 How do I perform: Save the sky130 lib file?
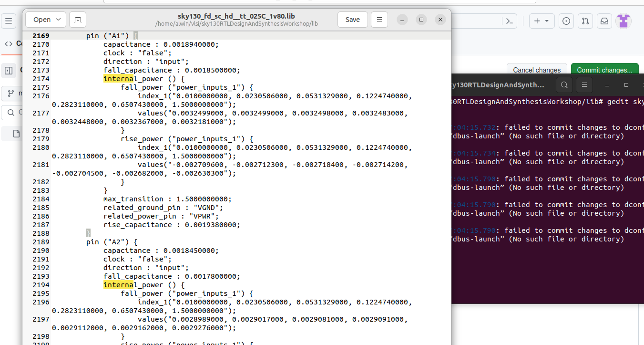(352, 20)
